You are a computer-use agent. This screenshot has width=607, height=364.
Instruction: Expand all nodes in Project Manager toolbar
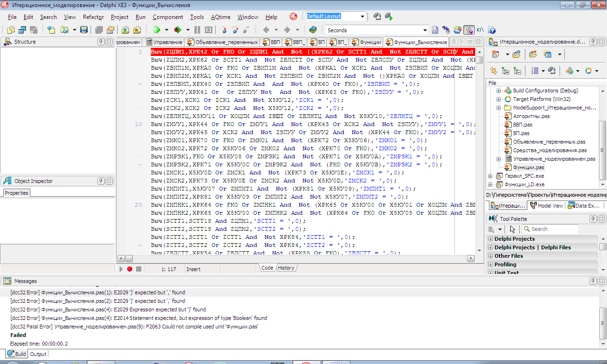(x=506, y=71)
